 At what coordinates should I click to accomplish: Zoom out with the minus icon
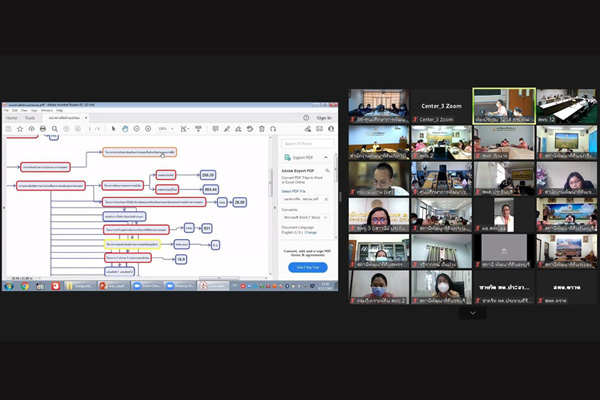point(137,129)
